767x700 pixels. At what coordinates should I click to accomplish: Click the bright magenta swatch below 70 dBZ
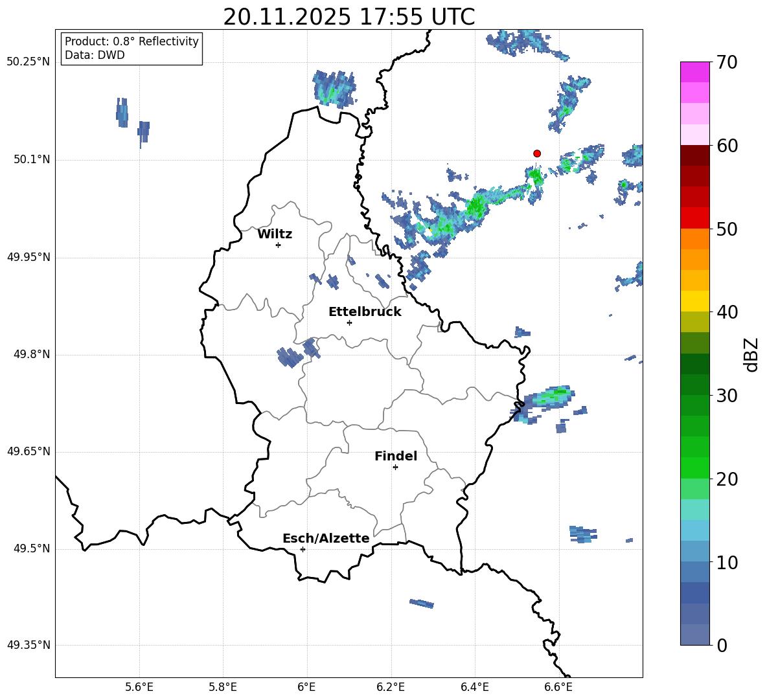tap(695, 73)
